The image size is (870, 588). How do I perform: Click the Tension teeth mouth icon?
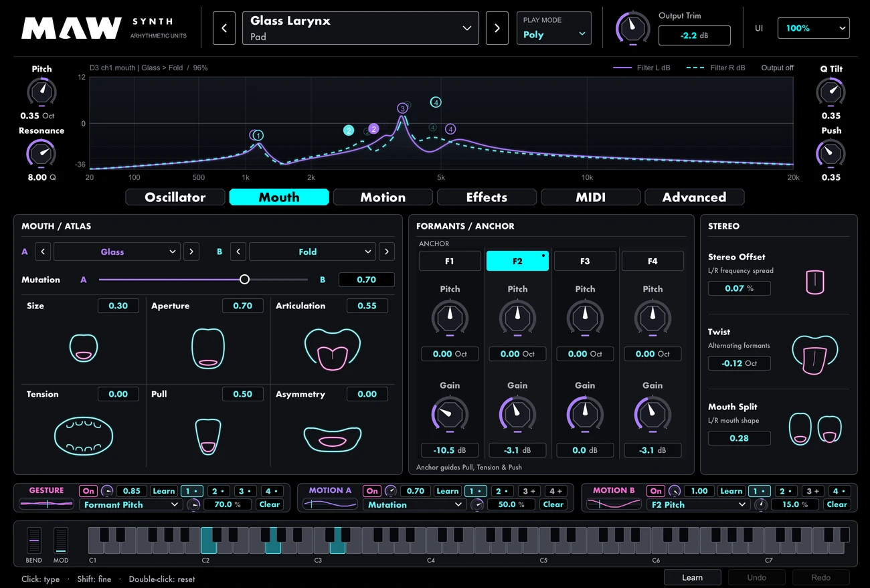pos(84,435)
